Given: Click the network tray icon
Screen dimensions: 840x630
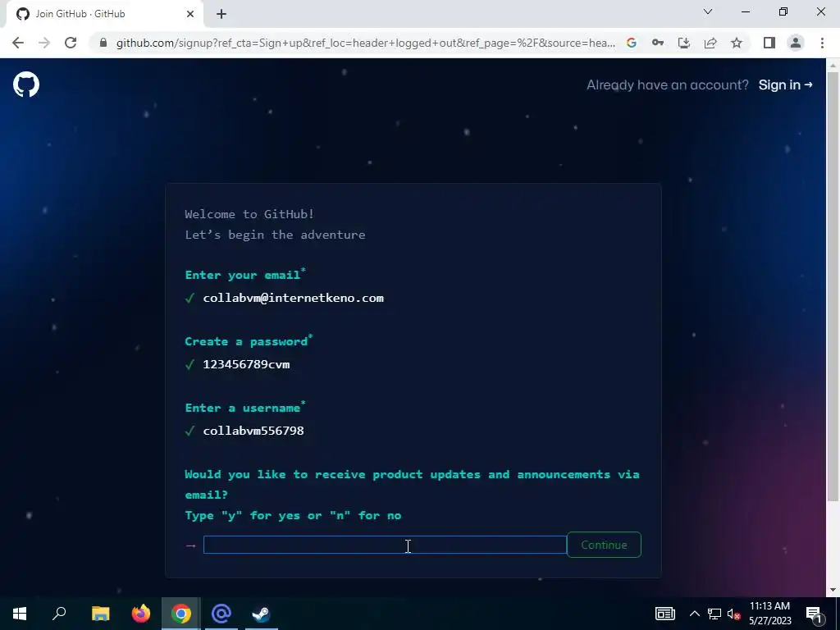Looking at the screenshot, I should [x=714, y=614].
